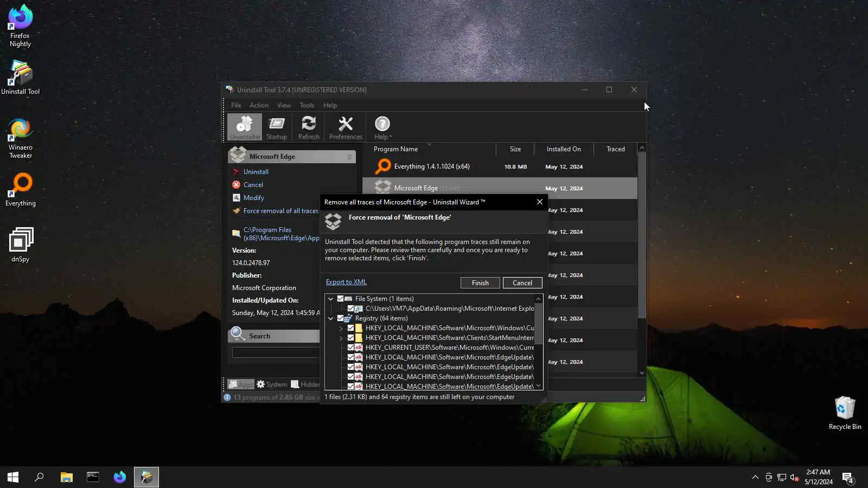Screen dimensions: 868x488
Task: Open the Help menu in the menu bar
Action: [330, 105]
